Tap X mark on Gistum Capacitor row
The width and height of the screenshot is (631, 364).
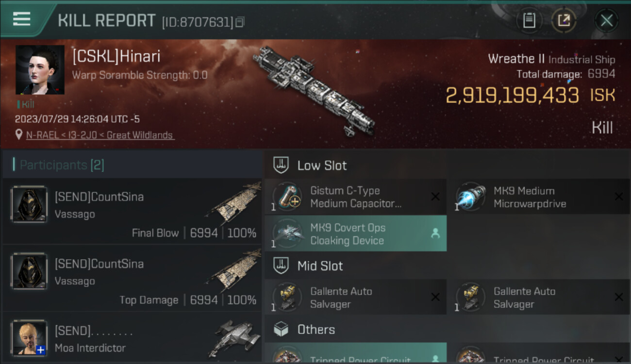(435, 197)
